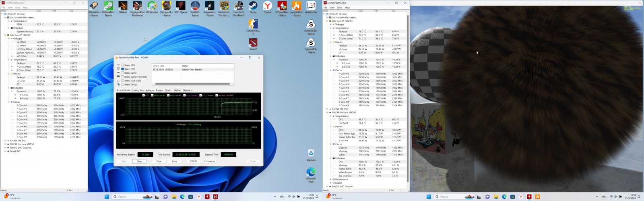Open the Steam desktop shortcut
Screen dimensions: 644x201
[253, 6]
